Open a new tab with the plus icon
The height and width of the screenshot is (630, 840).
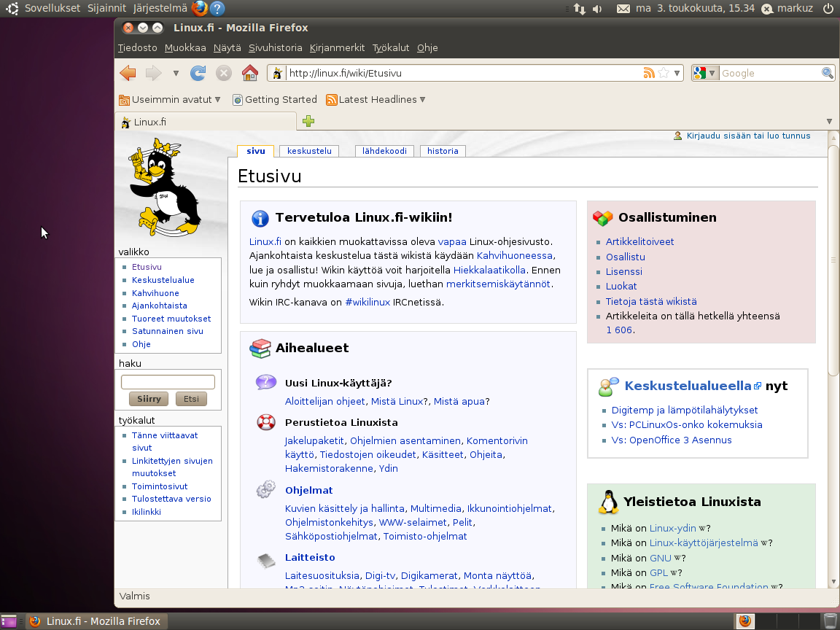(x=308, y=122)
